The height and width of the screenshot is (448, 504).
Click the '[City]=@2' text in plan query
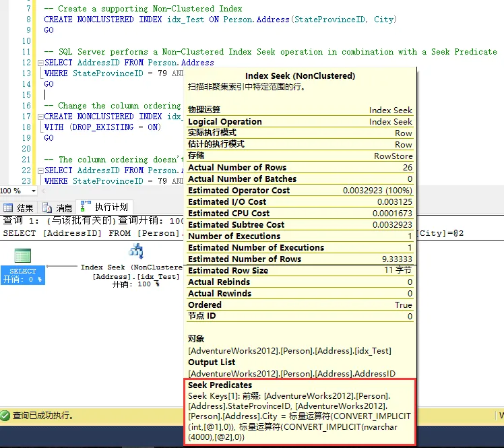(x=441, y=233)
